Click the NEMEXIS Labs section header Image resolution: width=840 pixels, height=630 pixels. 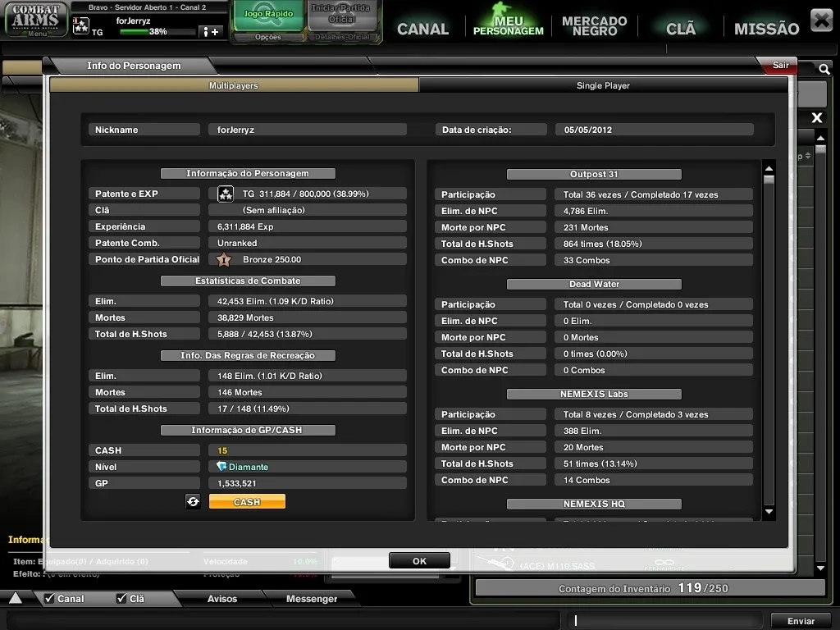(594, 394)
